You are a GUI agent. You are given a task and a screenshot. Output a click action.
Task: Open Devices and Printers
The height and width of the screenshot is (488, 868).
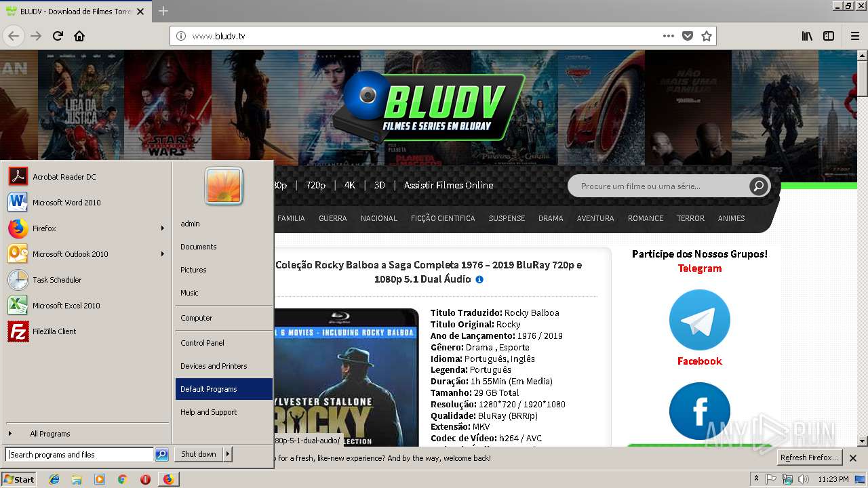[x=224, y=366]
